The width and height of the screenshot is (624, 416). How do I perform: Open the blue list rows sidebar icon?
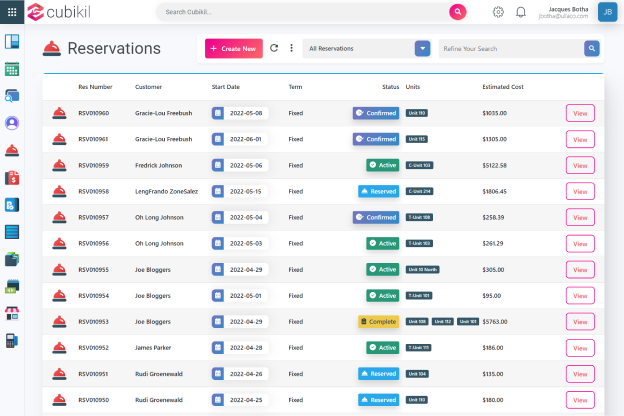pyautogui.click(x=12, y=232)
